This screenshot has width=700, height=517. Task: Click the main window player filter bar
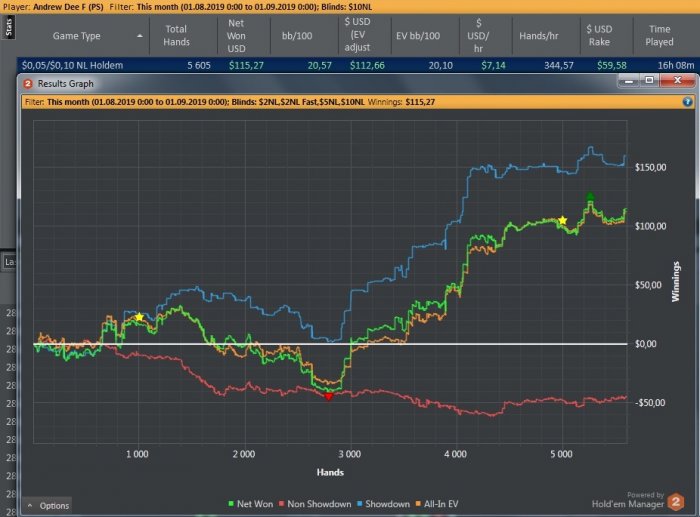[350, 7]
